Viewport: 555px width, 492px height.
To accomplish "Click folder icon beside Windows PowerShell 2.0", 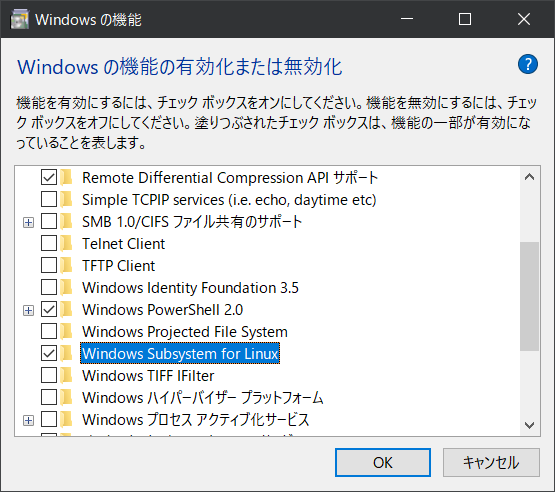I will (x=66, y=309).
